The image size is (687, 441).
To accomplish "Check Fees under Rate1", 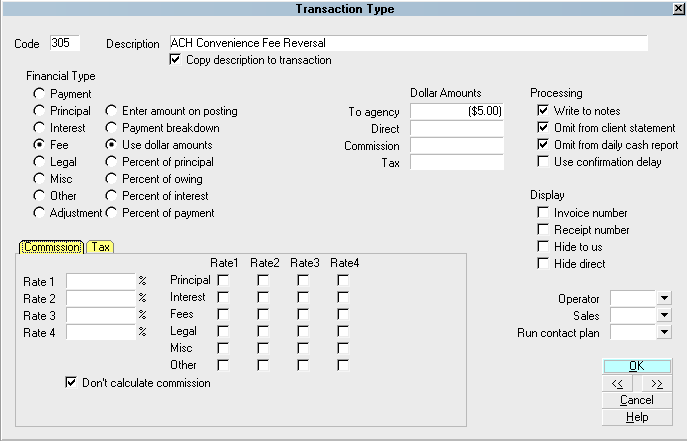I will [x=223, y=314].
